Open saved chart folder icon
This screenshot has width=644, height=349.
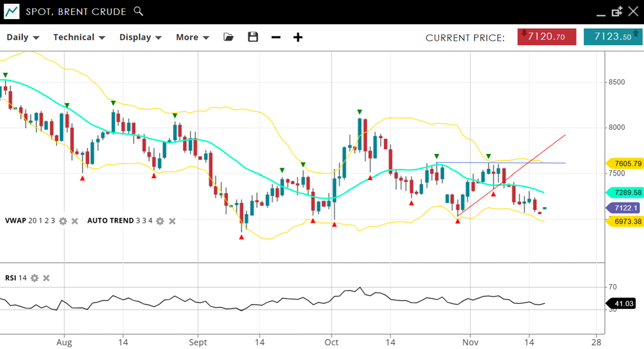tap(228, 37)
